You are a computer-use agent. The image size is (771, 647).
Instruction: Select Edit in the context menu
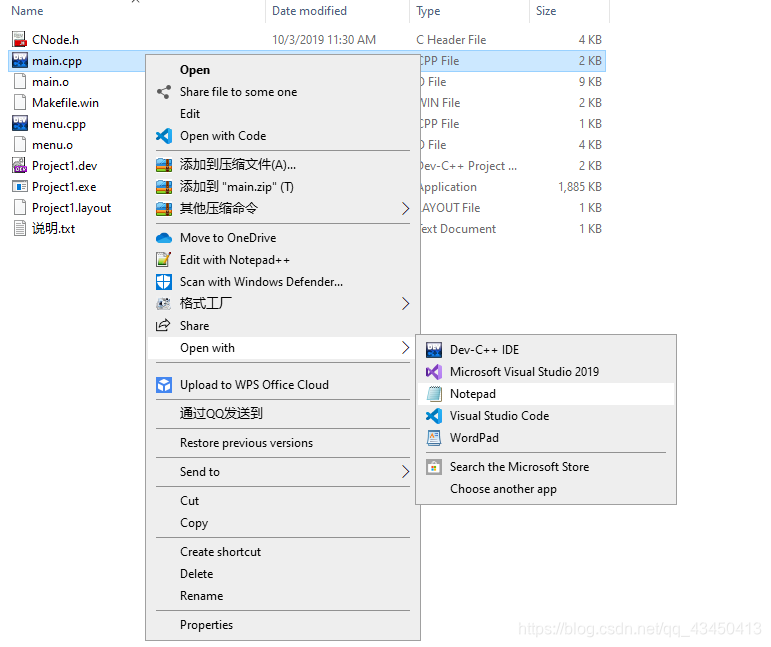[x=283, y=114]
